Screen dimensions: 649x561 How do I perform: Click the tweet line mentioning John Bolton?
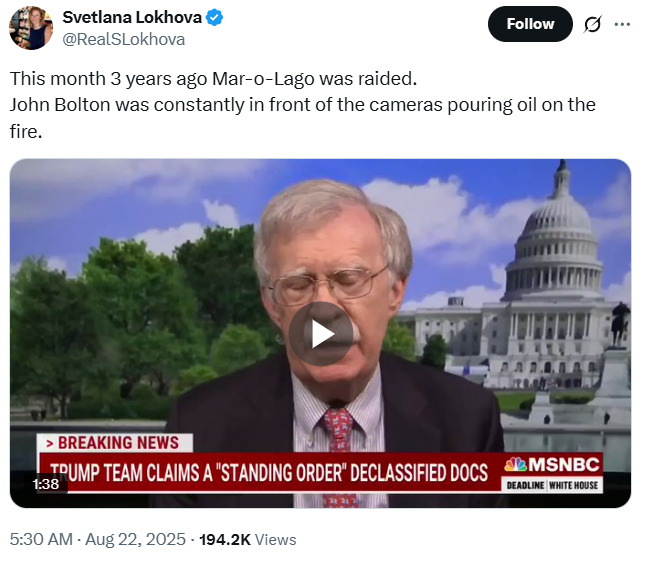[303, 105]
